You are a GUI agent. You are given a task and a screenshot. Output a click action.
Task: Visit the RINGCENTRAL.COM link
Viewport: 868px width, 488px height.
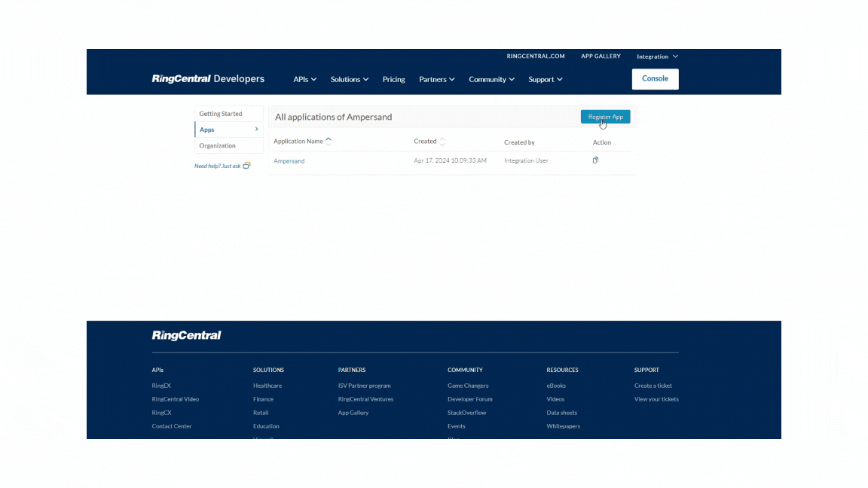536,56
